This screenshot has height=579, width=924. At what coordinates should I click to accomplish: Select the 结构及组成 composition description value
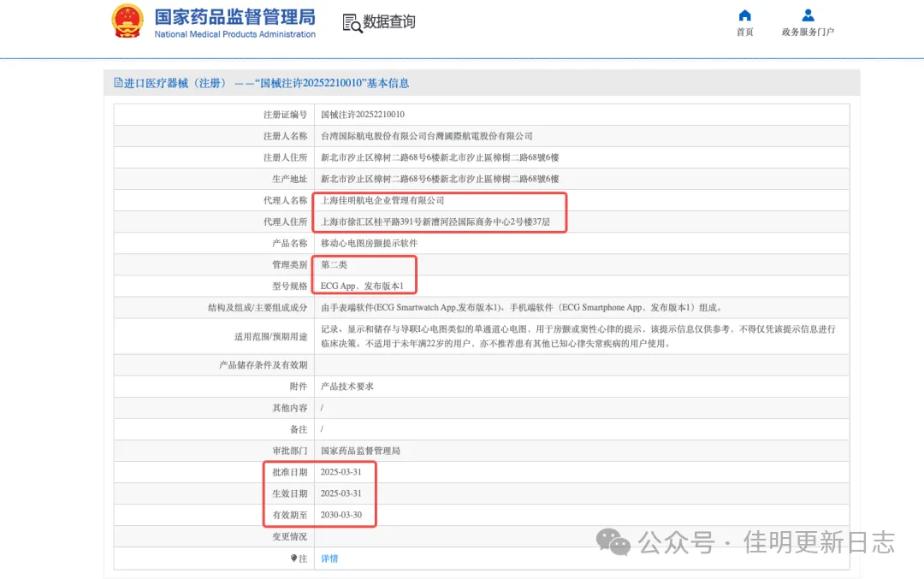click(x=522, y=308)
